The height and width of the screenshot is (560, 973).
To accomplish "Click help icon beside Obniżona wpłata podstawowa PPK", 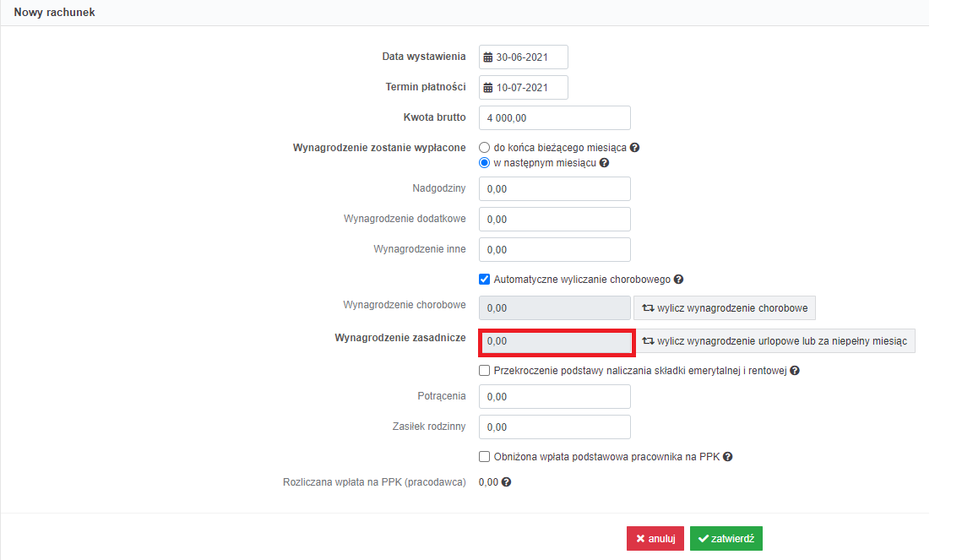I will [727, 457].
